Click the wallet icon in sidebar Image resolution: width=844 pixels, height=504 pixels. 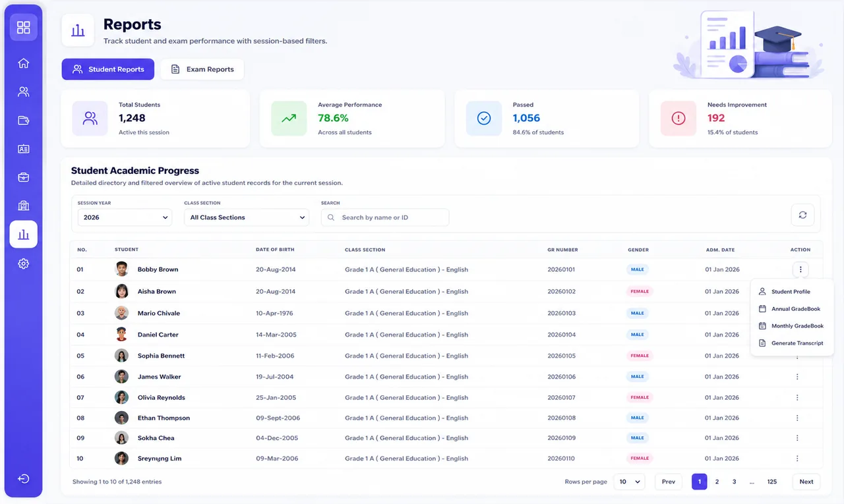[x=24, y=120]
